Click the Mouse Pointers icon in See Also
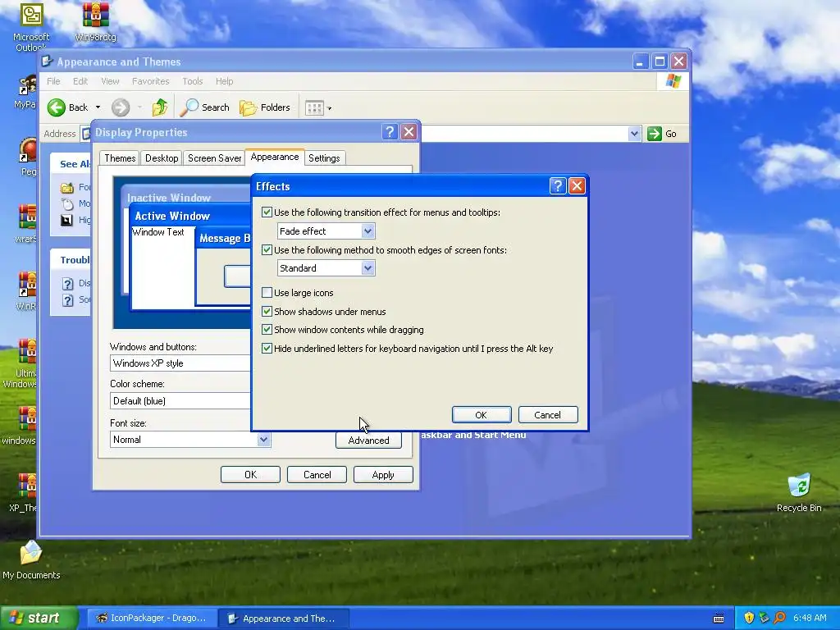Screen dimensions: 840x630 67,203
